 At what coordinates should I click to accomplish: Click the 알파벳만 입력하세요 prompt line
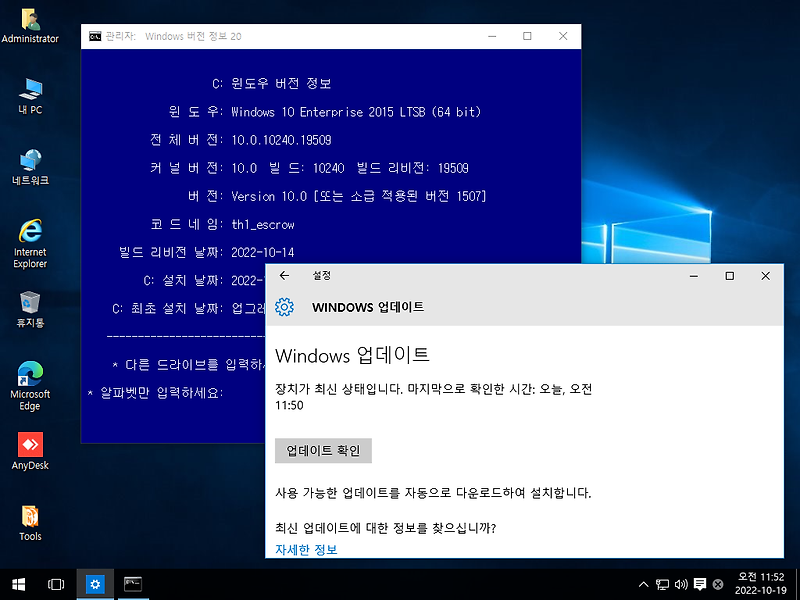(x=156, y=393)
